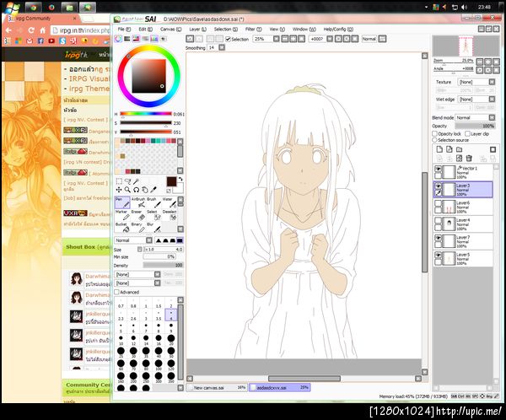This screenshot has width=506, height=420.
Task: Click the navigator canvas thumbnail
Action: click(x=466, y=46)
